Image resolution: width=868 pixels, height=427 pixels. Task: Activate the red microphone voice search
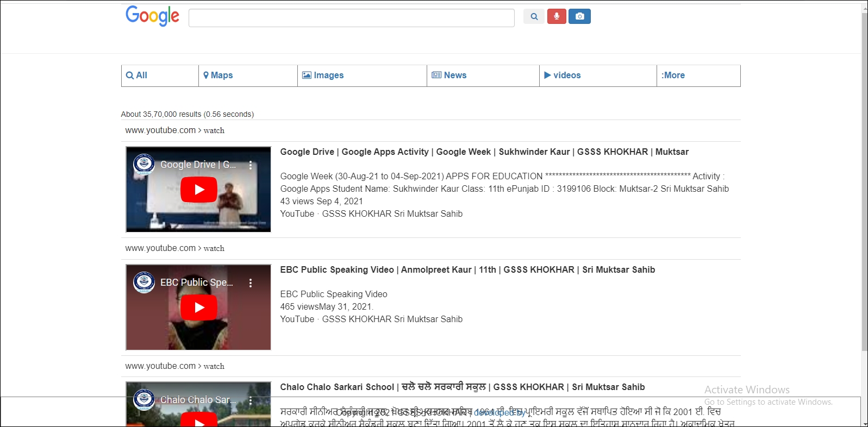click(x=557, y=17)
